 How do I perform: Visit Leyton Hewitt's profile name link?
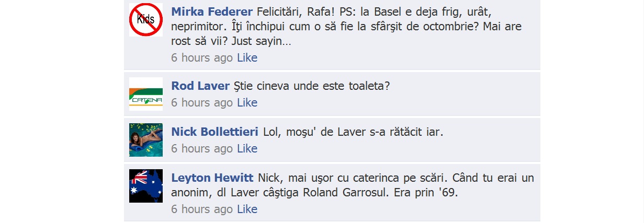[212, 178]
